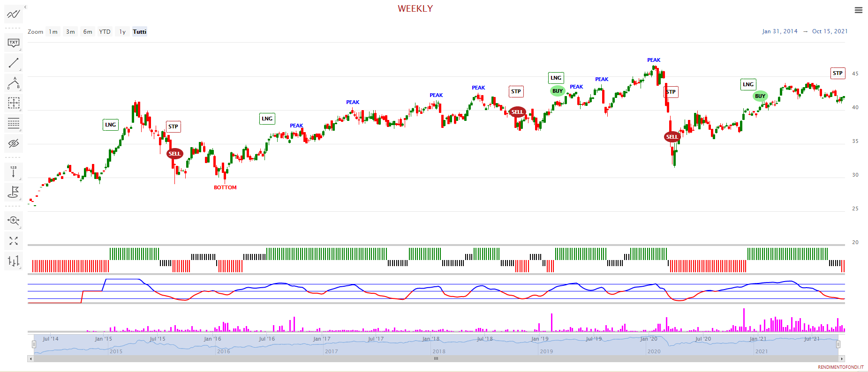Click the LNG flag from mid 2016
The height and width of the screenshot is (372, 868).
(267, 119)
